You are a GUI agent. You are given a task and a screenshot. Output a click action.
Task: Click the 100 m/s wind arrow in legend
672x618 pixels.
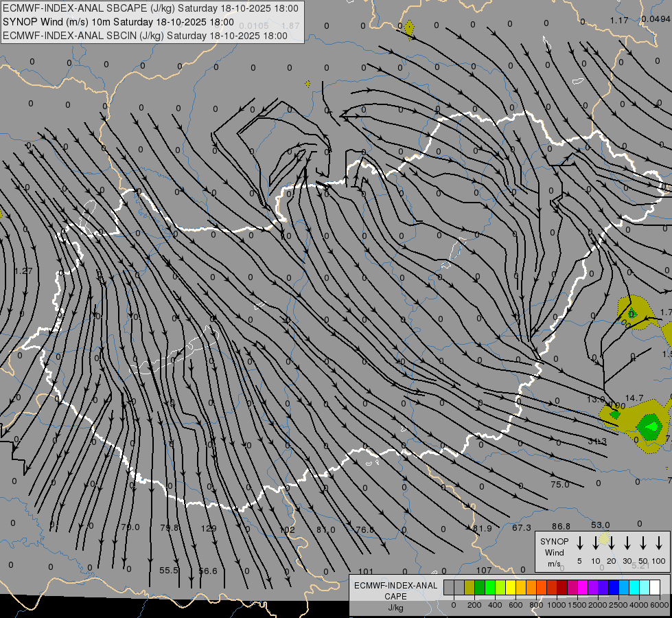coord(660,543)
